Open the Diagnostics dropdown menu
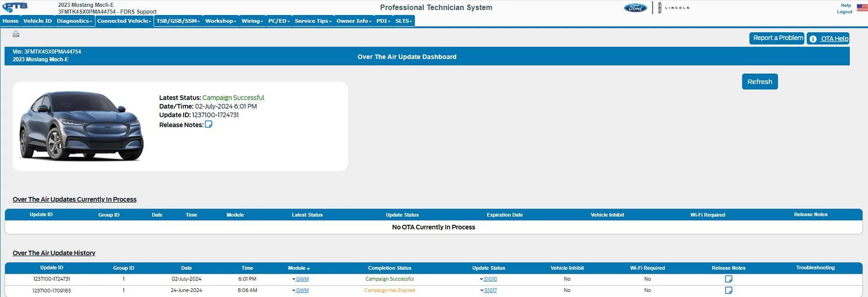Viewport: 868px width, 297px height. click(x=74, y=21)
